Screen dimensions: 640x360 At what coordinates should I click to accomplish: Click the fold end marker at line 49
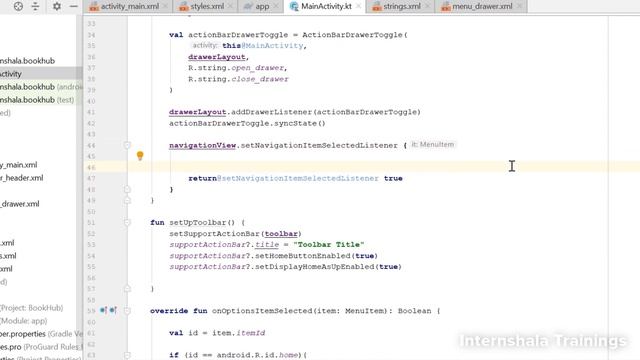click(x=127, y=200)
